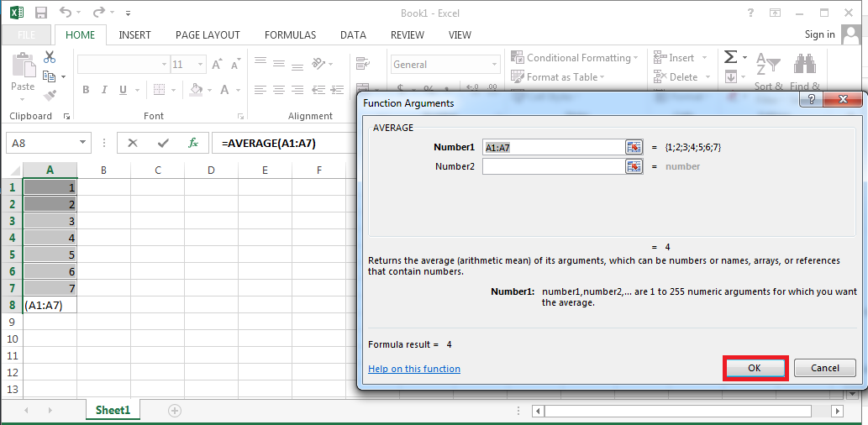This screenshot has height=425, width=868.
Task: Apply Font Color letter A
Action: [224, 90]
